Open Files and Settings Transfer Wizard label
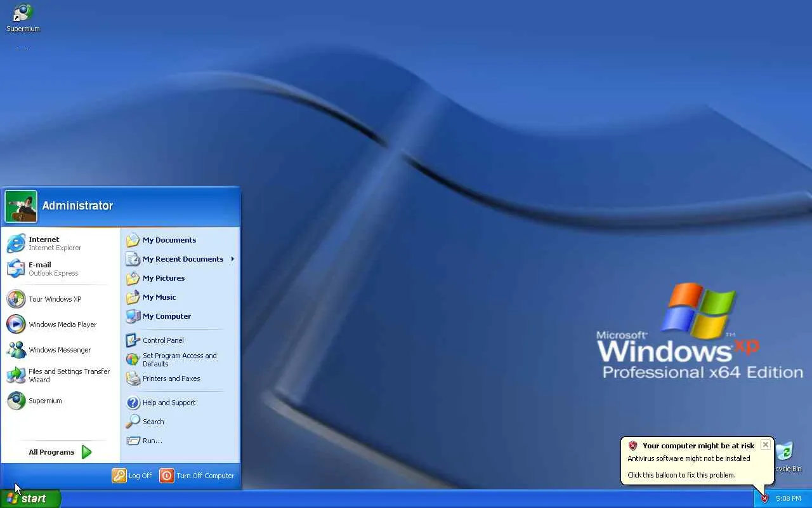Viewport: 812px width, 508px height. [x=69, y=375]
